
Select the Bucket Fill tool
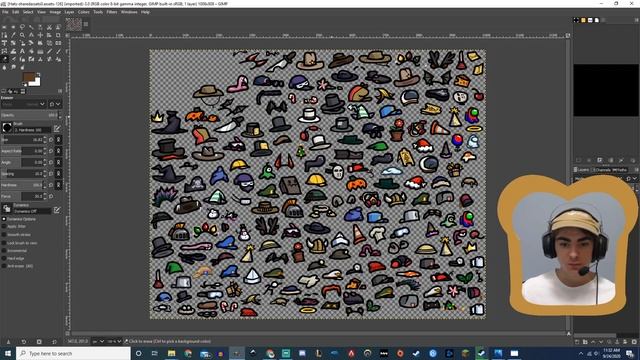[31, 51]
